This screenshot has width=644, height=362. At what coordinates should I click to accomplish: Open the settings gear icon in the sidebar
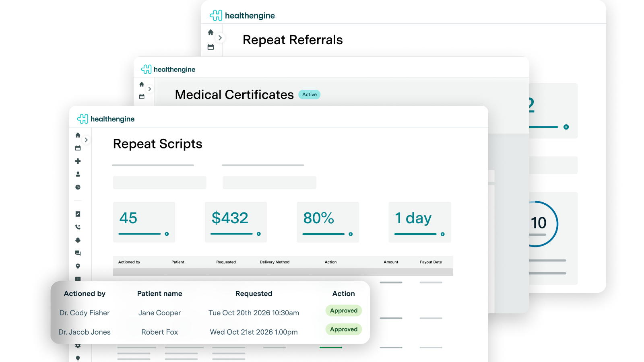point(78,346)
